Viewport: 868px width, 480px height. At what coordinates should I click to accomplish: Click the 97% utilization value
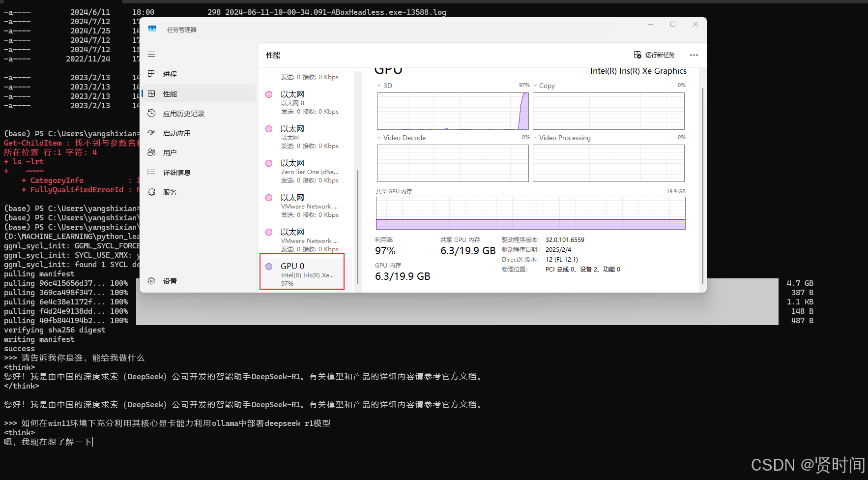(x=385, y=251)
